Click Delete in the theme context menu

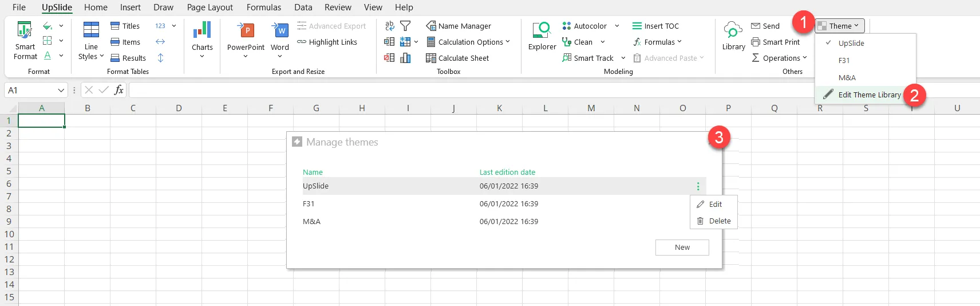tap(714, 221)
